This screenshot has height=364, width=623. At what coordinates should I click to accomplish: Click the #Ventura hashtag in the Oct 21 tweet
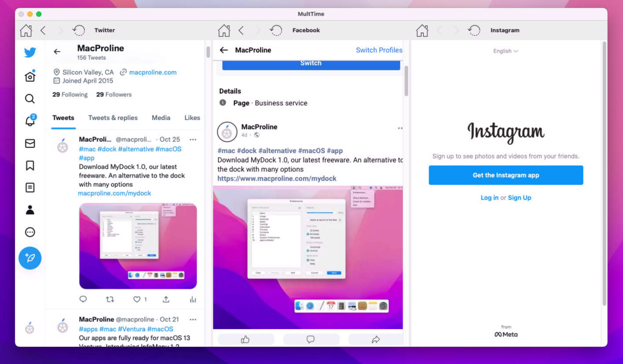pyautogui.click(x=131, y=329)
